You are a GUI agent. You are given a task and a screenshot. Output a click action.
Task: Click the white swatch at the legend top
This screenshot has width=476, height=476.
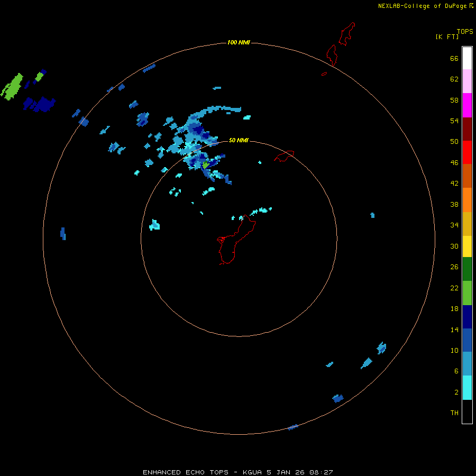coord(467,58)
